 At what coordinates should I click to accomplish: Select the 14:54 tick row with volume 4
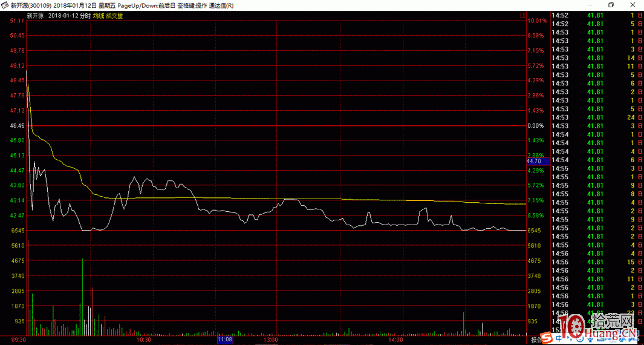597,151
